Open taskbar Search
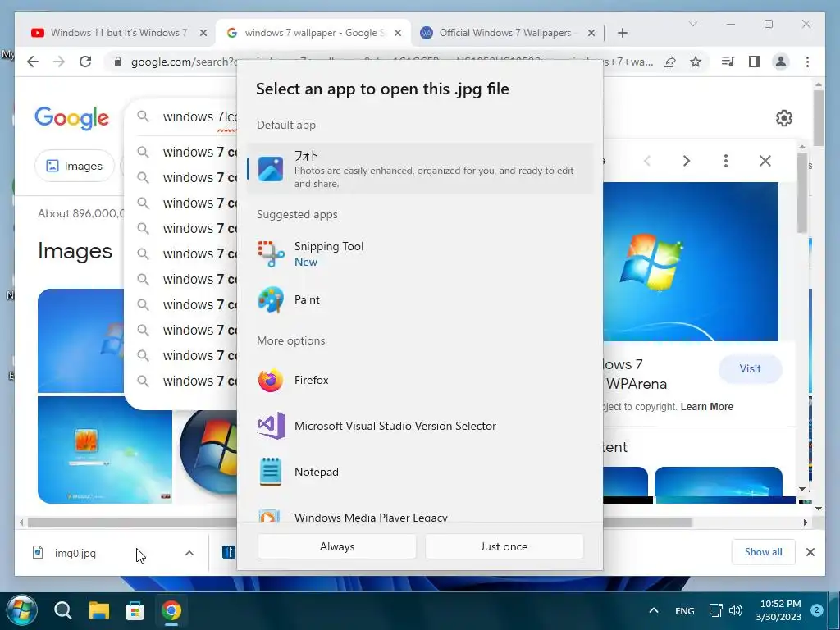 click(x=62, y=610)
